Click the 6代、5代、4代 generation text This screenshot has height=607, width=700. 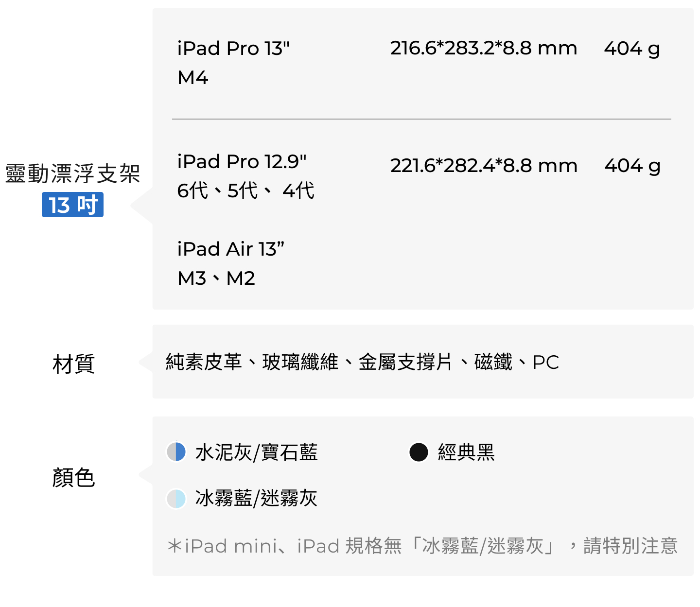tap(245, 191)
